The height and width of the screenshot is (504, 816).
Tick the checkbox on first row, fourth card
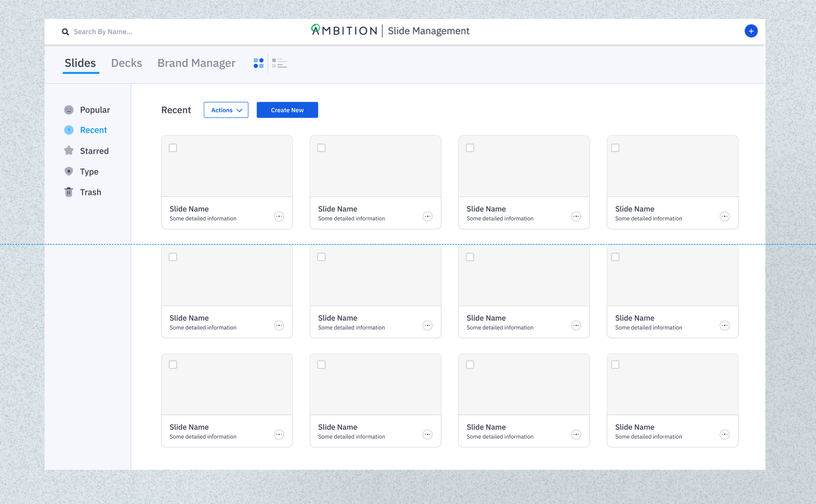click(615, 148)
